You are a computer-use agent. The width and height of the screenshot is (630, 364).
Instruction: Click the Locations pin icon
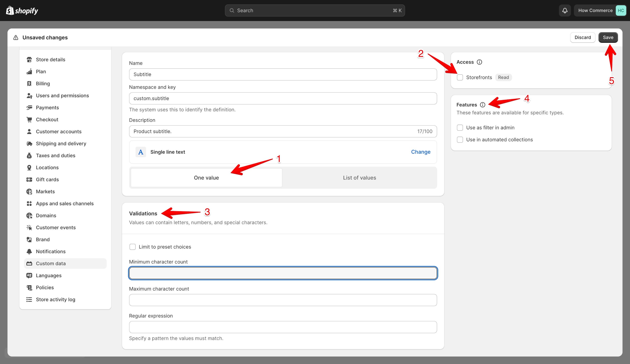pos(29,167)
